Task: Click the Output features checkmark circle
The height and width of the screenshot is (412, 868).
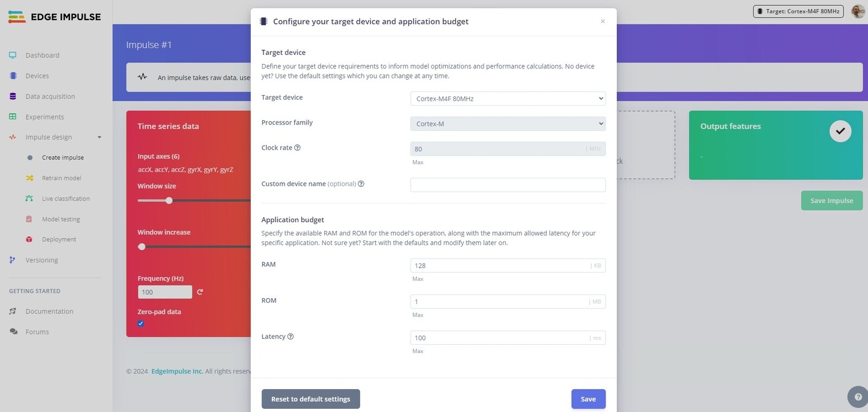Action: coord(840,131)
